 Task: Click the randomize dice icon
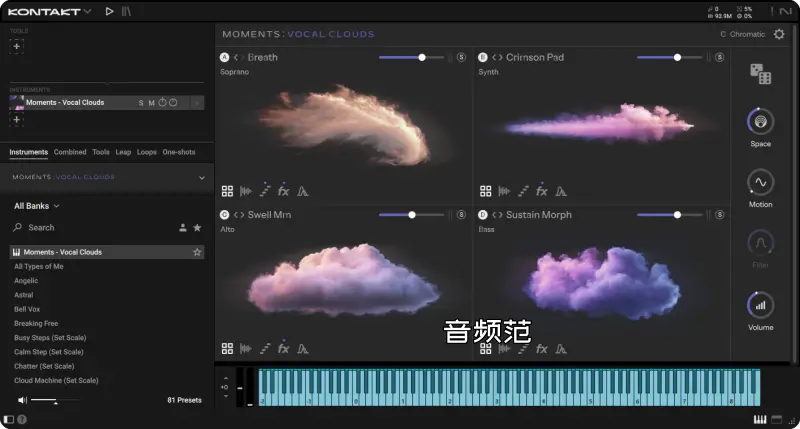tap(760, 74)
